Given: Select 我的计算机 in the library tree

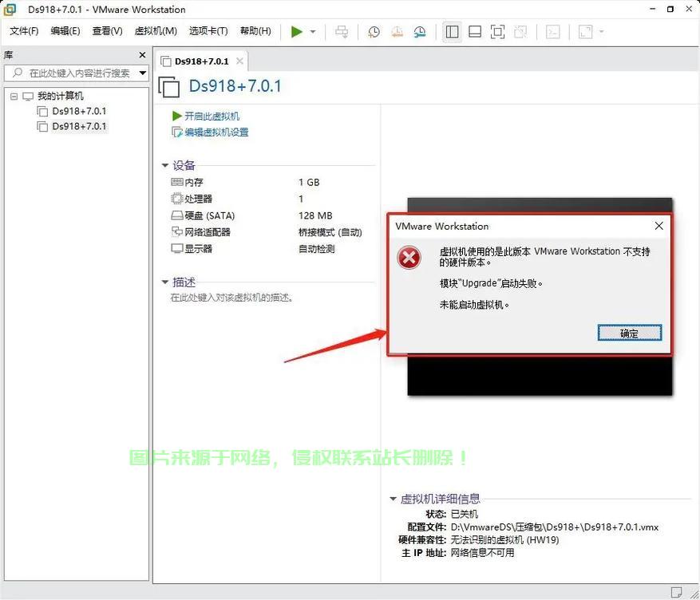Looking at the screenshot, I should 61,96.
